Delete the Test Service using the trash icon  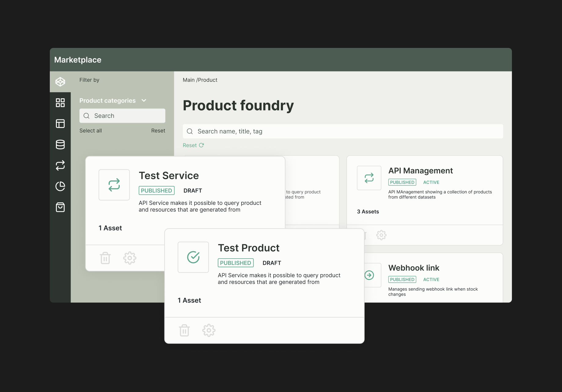105,258
